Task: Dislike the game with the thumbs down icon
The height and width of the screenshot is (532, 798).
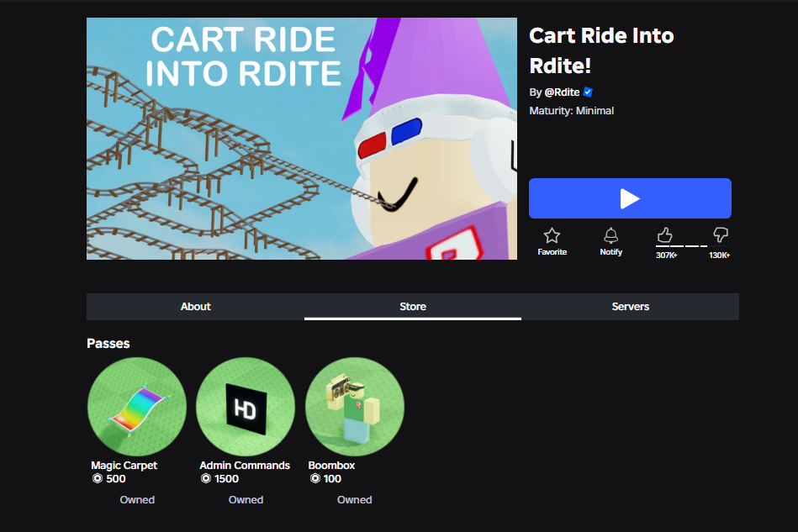Action: tap(721, 235)
